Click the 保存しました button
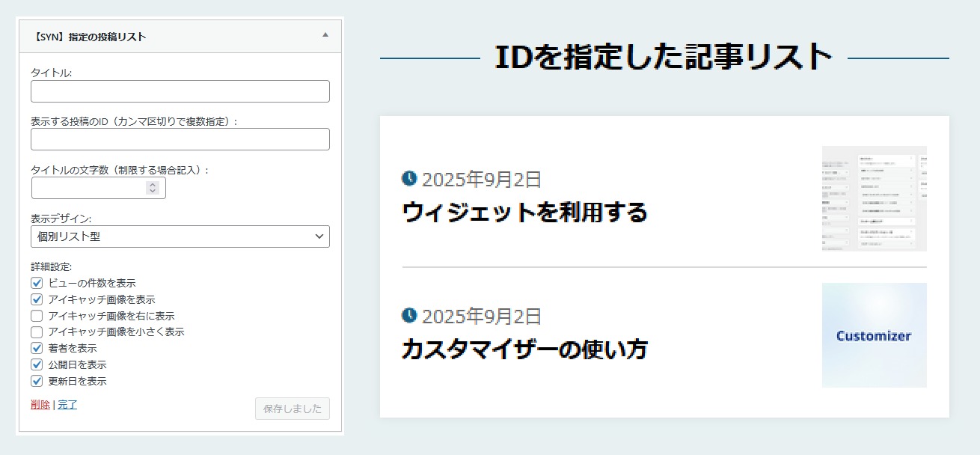This screenshot has width=980, height=455. click(292, 409)
